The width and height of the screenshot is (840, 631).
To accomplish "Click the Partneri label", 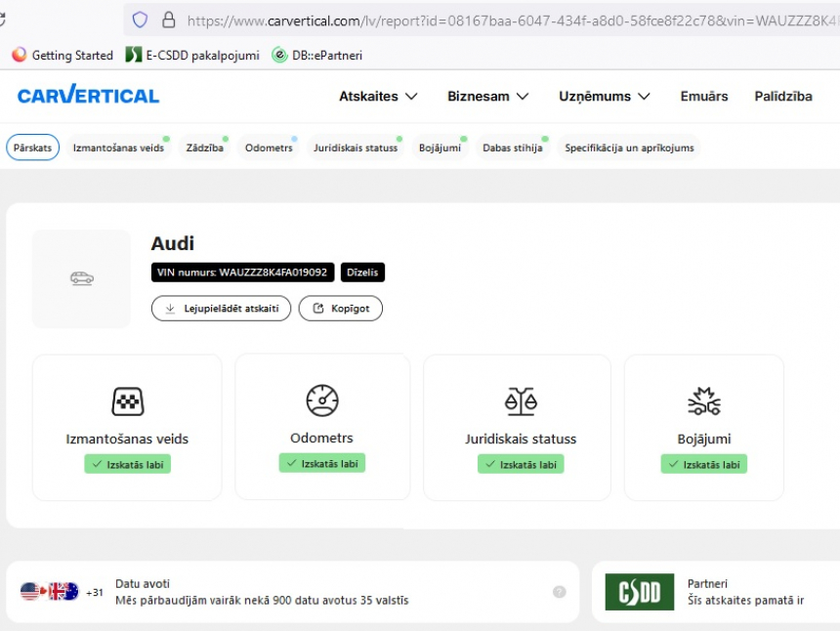I will click(708, 583).
